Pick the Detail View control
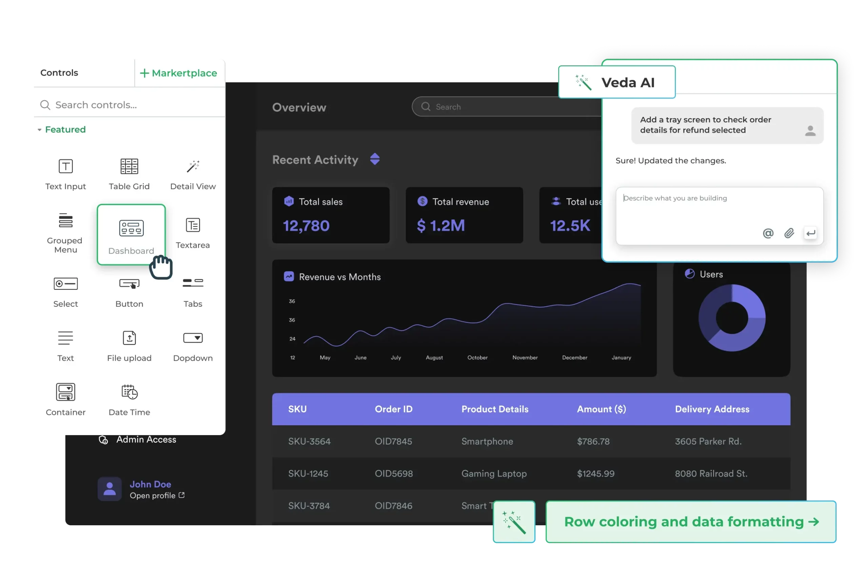The height and width of the screenshot is (588, 868). pos(193,174)
